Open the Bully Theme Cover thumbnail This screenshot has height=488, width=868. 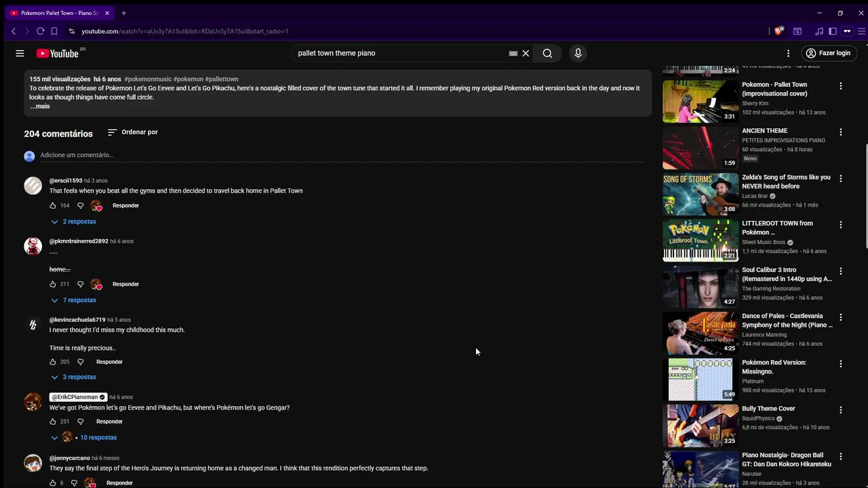point(701,425)
